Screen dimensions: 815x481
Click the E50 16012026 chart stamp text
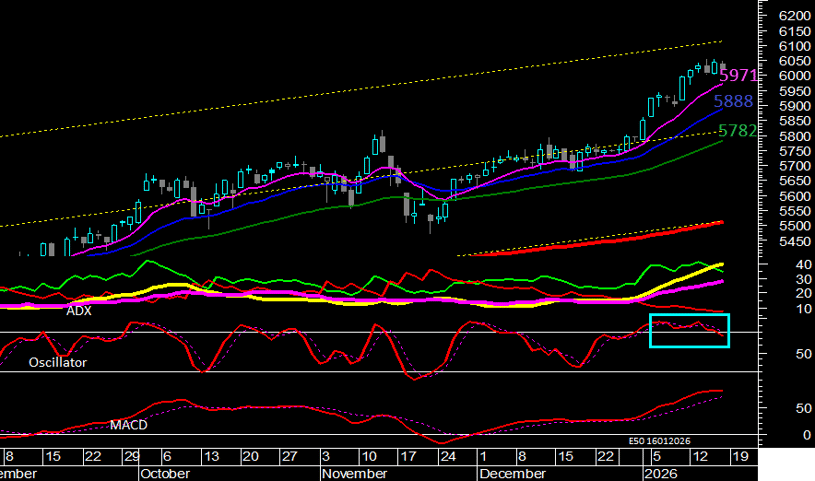click(x=662, y=440)
